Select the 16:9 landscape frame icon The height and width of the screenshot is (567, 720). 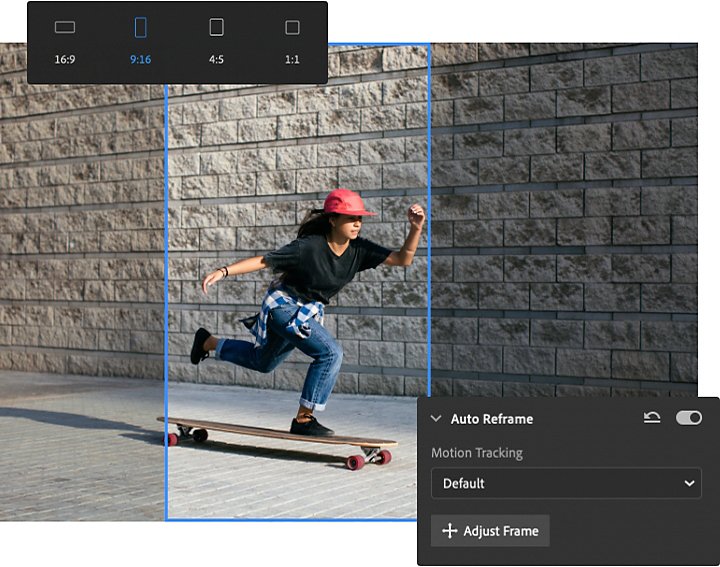(x=65, y=28)
